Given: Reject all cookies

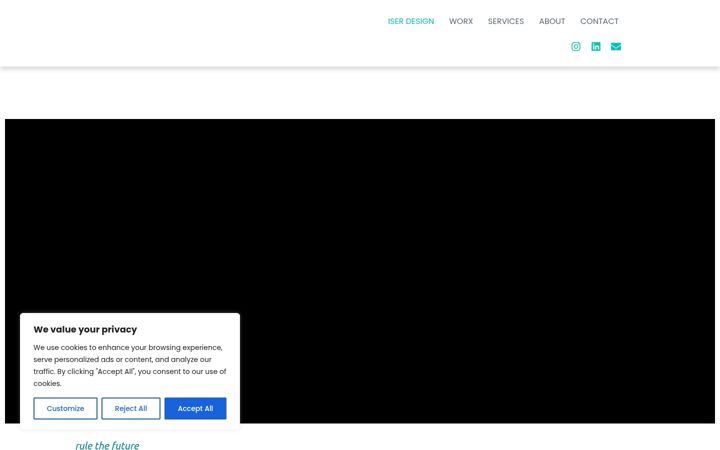Looking at the screenshot, I should coord(131,408).
